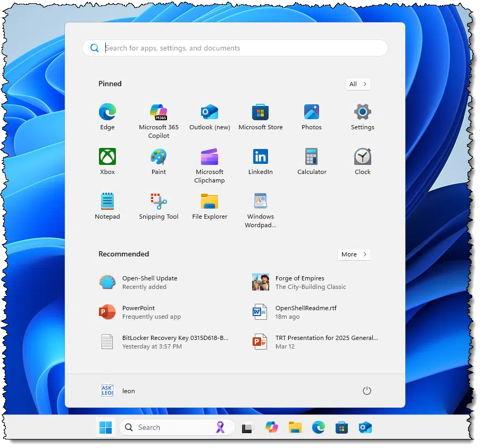
Task: Open the Edge pinned app
Action: (109, 118)
